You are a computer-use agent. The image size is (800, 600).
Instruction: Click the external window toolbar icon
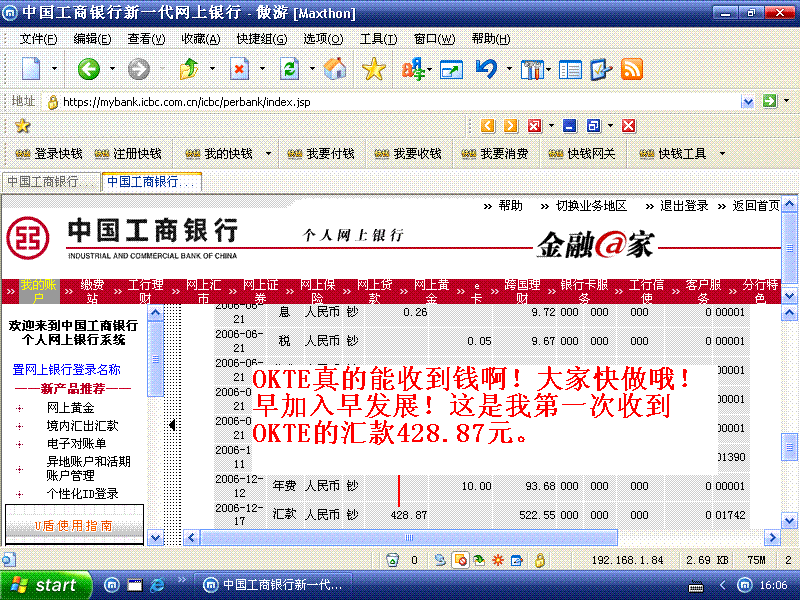coord(451,69)
